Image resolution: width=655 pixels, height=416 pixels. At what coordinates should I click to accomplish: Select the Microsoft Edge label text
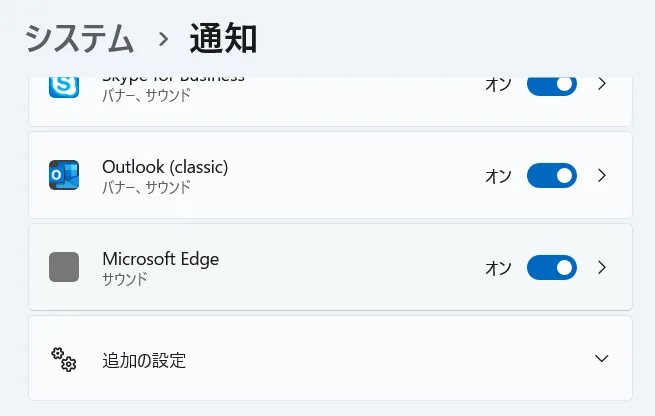point(160,258)
